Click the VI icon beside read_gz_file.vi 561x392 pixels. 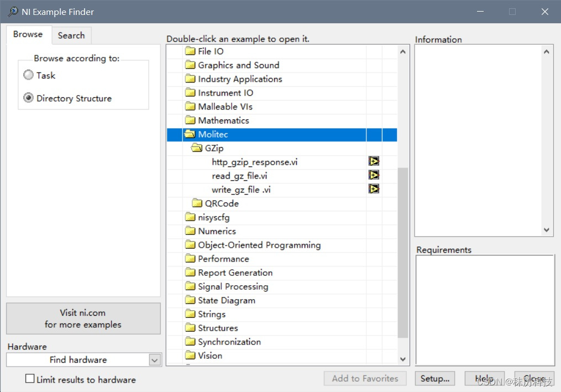point(374,175)
